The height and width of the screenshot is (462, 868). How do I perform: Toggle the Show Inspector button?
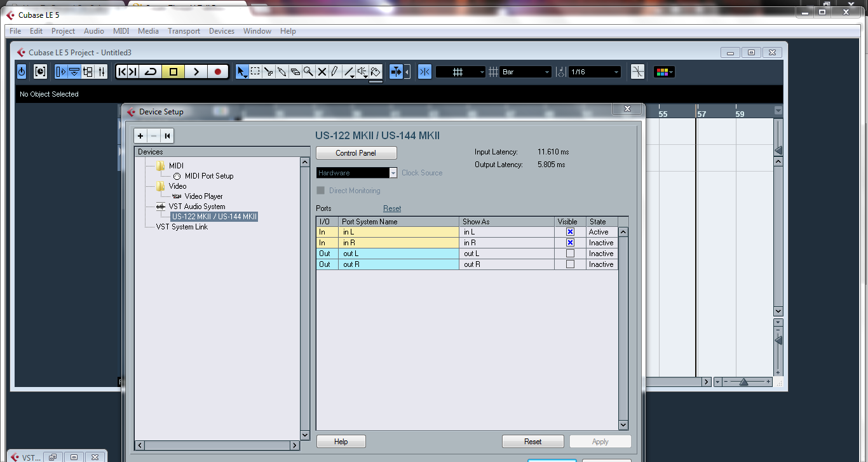pyautogui.click(x=61, y=72)
